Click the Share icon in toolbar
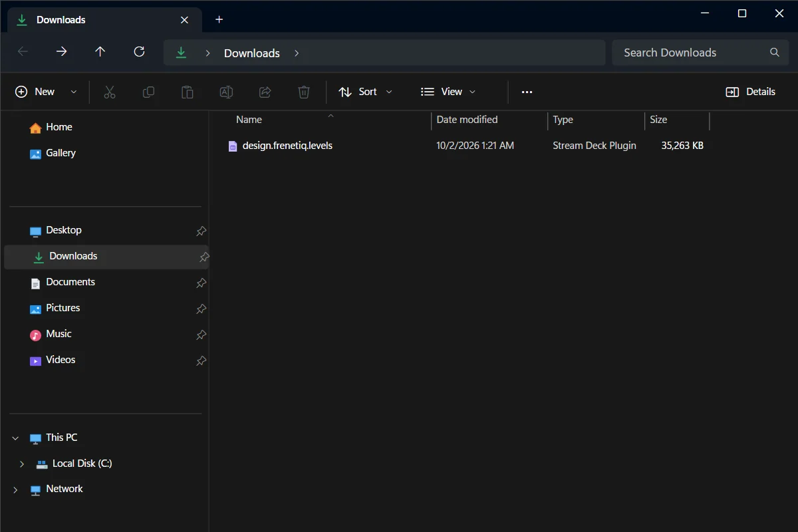798x532 pixels. 265,92
